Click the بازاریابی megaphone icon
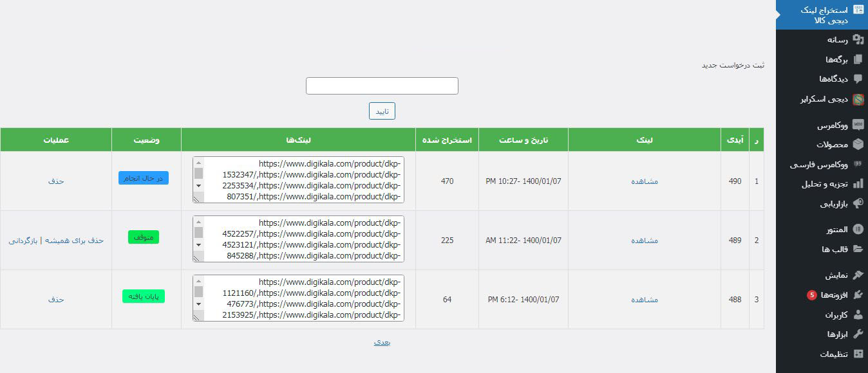Screen dimensions: 868x373 point(858,204)
